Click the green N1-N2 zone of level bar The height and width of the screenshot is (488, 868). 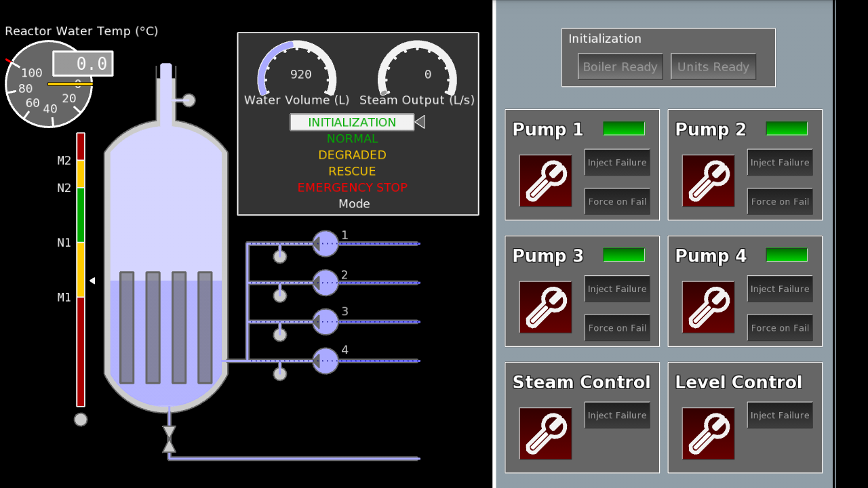pos(81,215)
